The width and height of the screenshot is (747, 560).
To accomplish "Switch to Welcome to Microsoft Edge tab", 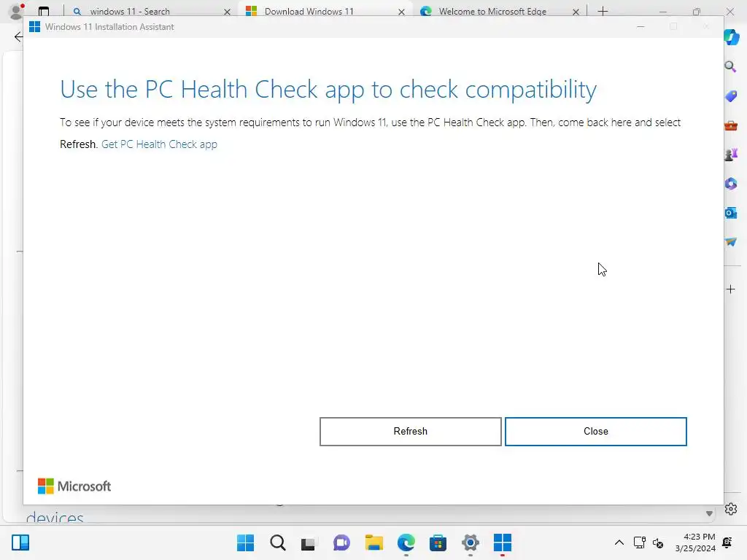I will (x=498, y=12).
